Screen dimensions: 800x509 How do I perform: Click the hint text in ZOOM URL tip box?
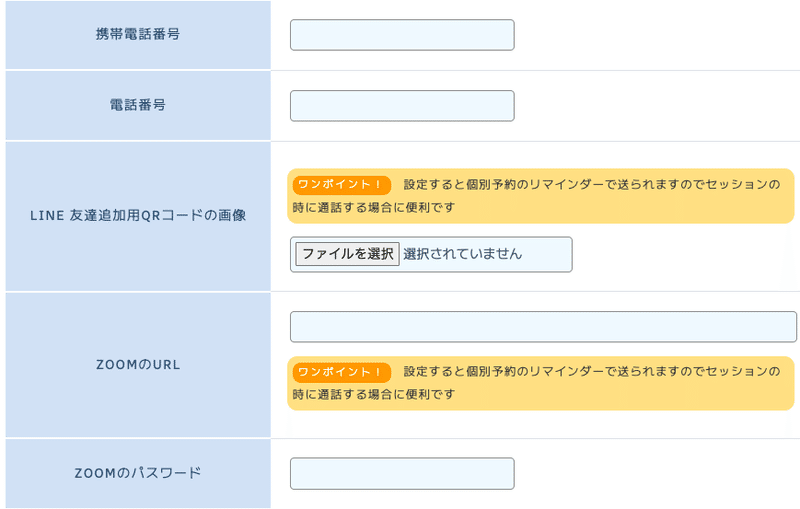(537, 383)
